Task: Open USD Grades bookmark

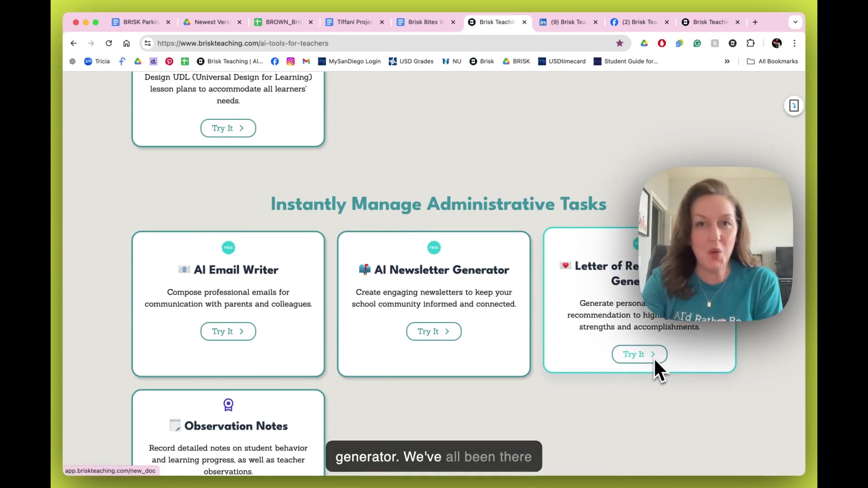Action: point(411,61)
